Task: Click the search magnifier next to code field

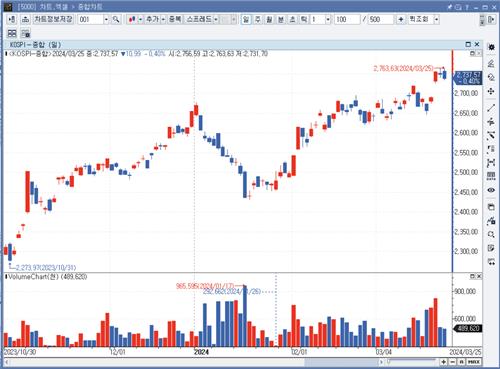Action: 116,19
